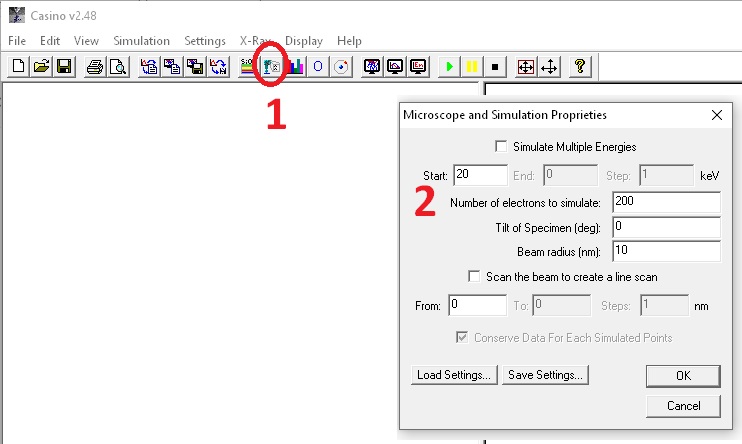Click the Casino application icon in title bar
The image size is (742, 444).
pyautogui.click(x=17, y=15)
